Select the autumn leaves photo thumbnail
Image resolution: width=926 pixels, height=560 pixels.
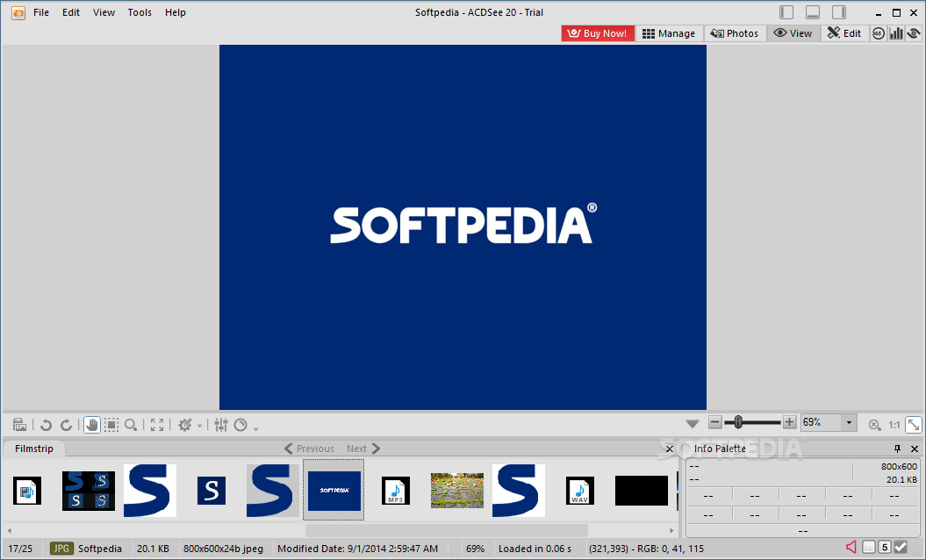[x=457, y=491]
